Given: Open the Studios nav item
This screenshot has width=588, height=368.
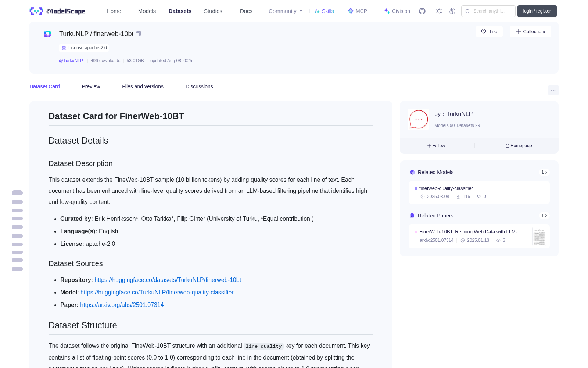Looking at the screenshot, I should (x=213, y=11).
